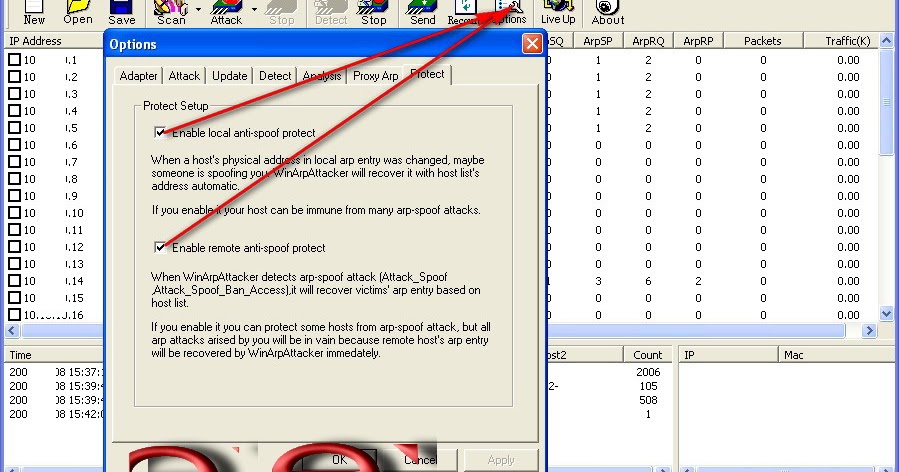Select the Analysis tab
Viewport: 899px width, 472px height.
tap(322, 76)
